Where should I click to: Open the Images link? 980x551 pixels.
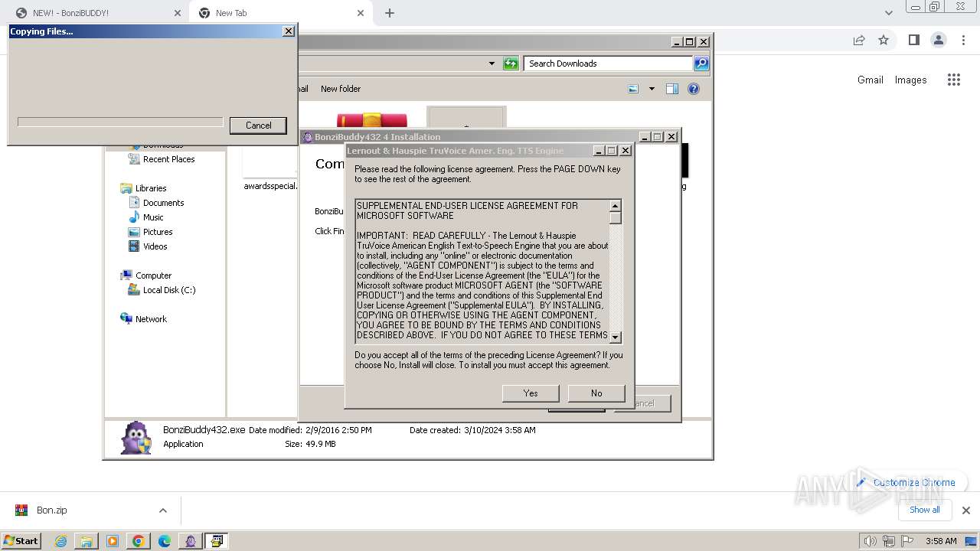click(911, 80)
